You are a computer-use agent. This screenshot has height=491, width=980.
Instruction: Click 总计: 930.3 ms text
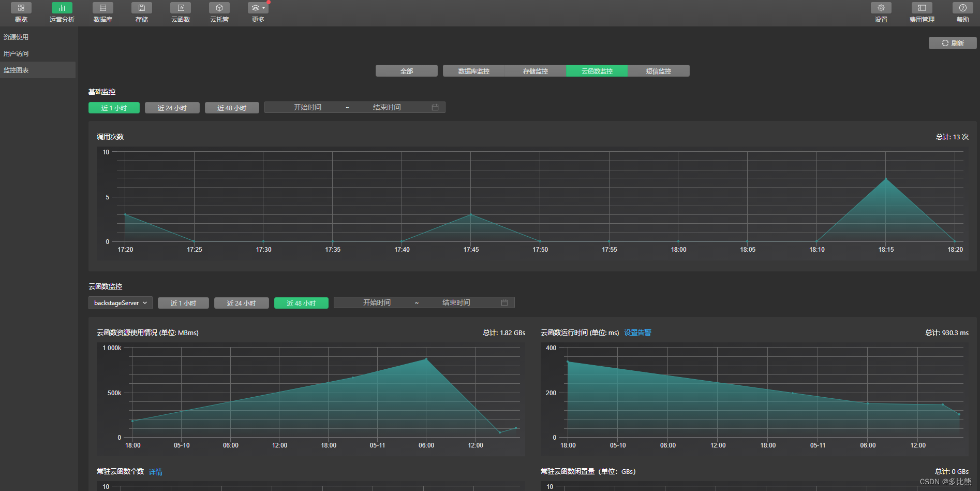pyautogui.click(x=947, y=333)
